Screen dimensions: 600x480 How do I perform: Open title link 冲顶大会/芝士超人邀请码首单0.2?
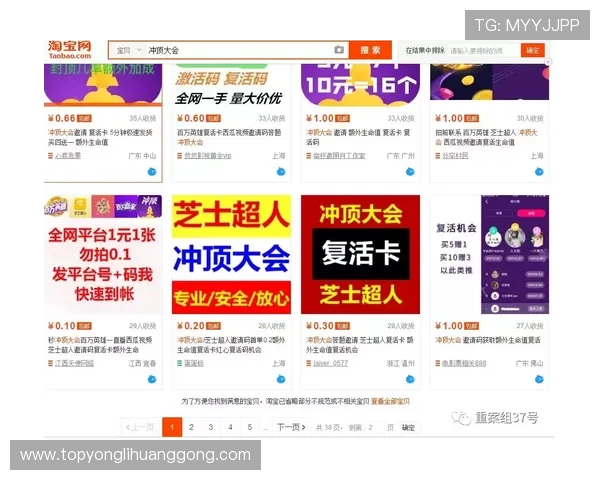point(231,344)
